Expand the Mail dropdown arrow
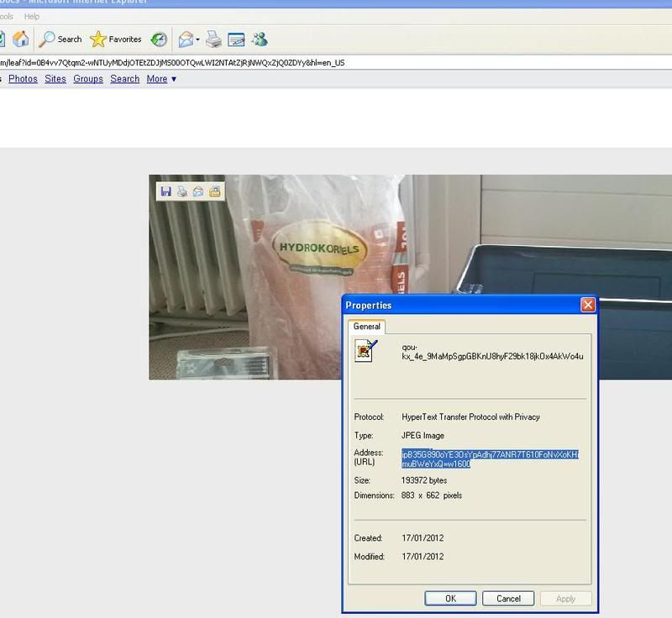672x618 pixels. [x=197, y=39]
